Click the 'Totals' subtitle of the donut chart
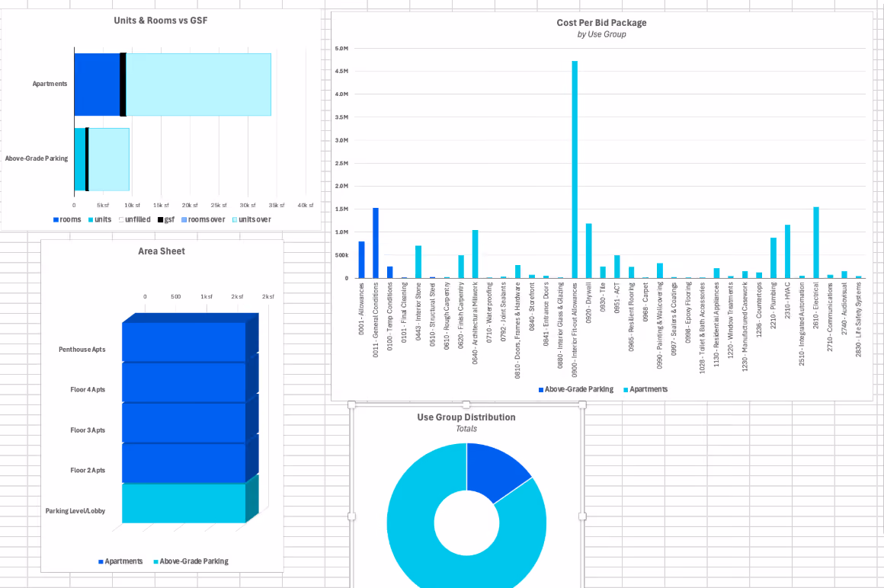884x588 pixels. tap(466, 429)
